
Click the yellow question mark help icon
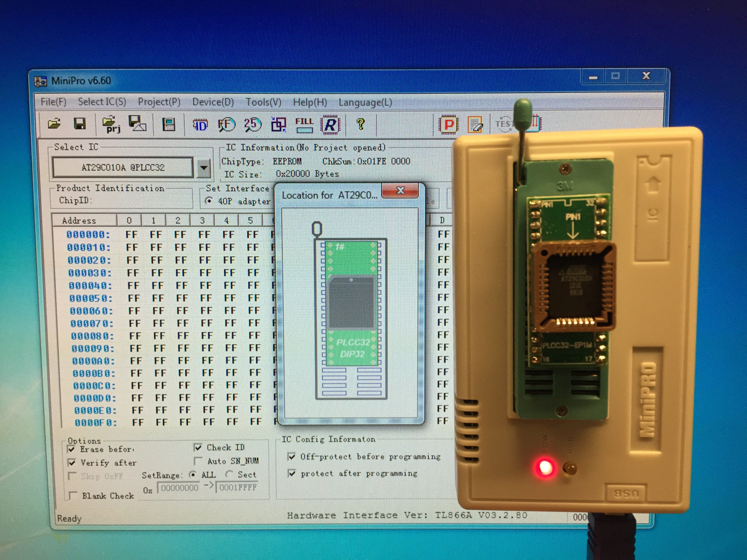pos(361,124)
